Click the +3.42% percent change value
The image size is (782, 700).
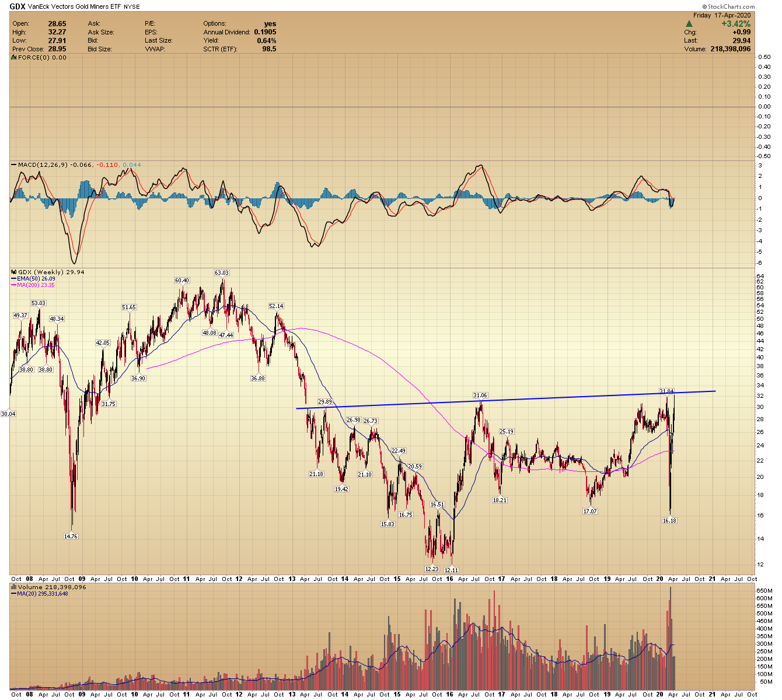(735, 24)
